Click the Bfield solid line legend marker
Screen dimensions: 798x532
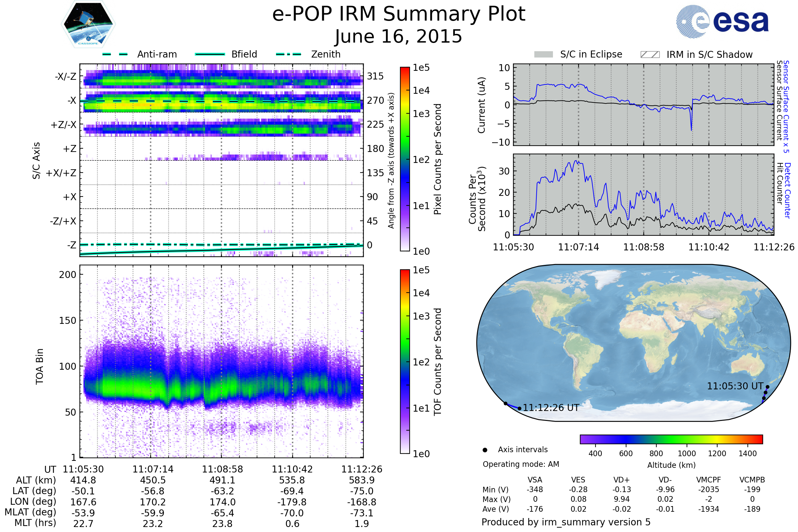click(x=210, y=54)
